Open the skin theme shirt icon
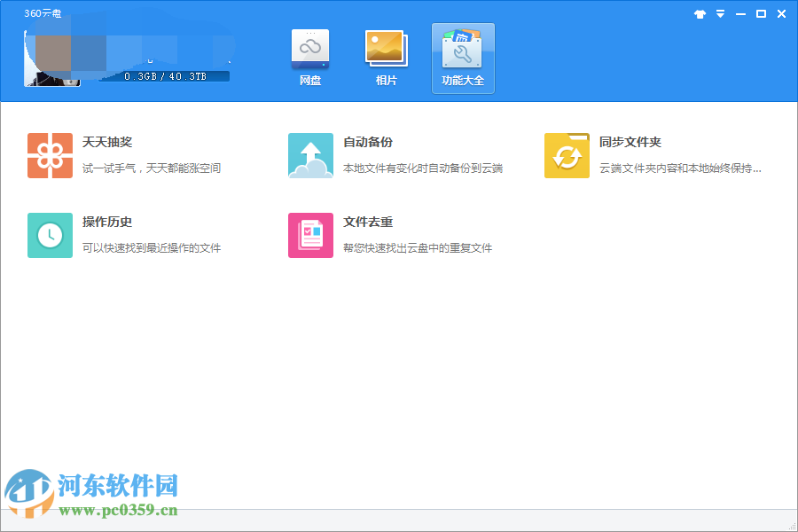 click(x=699, y=14)
